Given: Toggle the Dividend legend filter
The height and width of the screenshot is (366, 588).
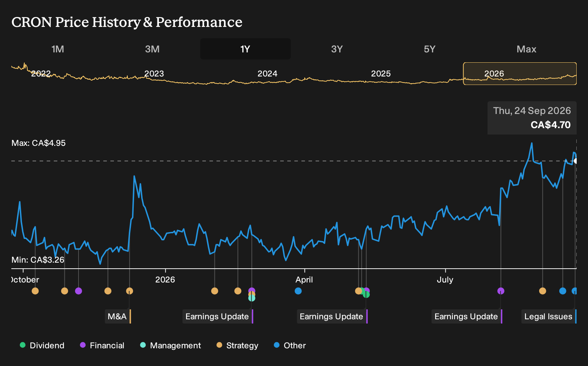Looking at the screenshot, I should click(x=42, y=345).
